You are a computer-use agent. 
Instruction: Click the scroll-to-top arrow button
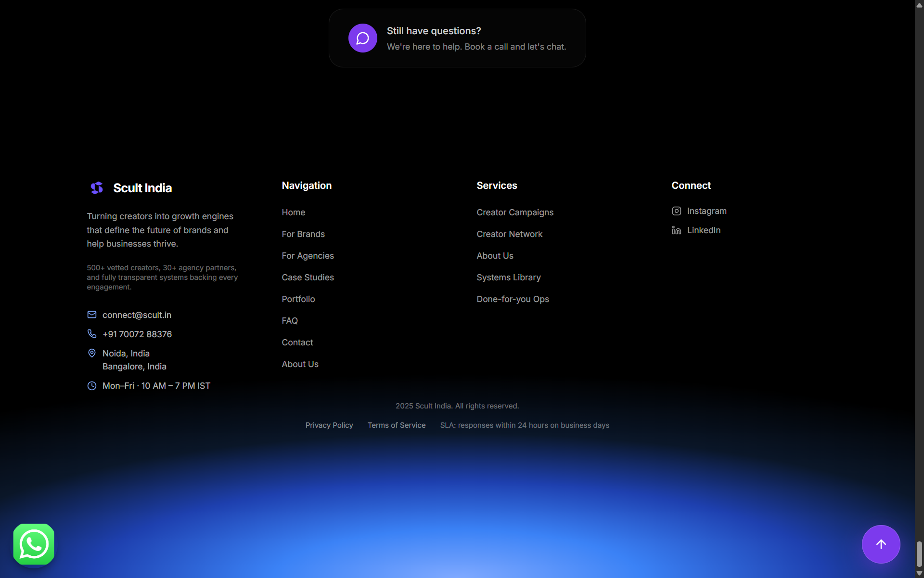pyautogui.click(x=881, y=544)
